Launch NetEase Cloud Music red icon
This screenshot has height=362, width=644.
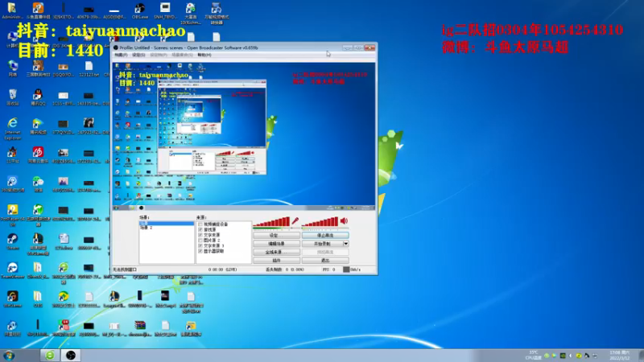point(38,155)
